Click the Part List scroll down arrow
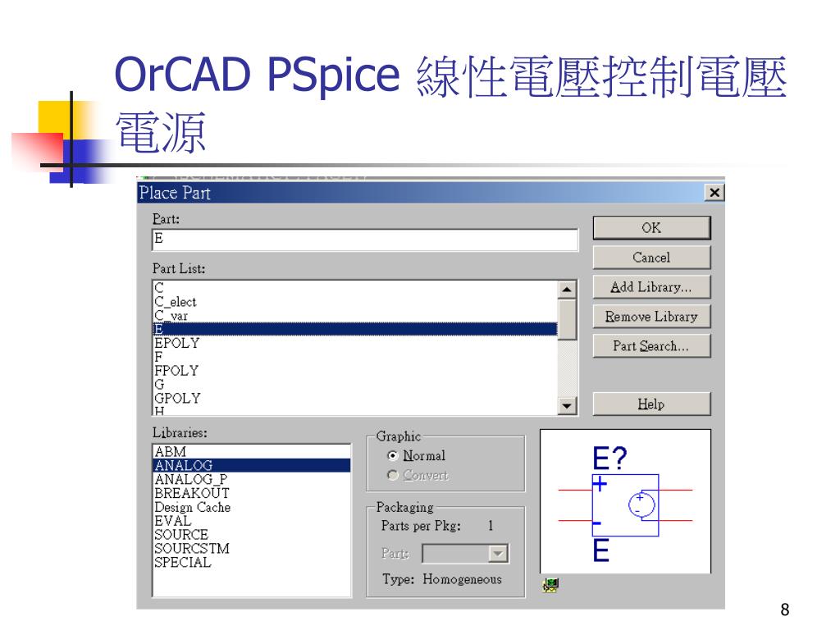Screen dimensions: 840x630 [567, 405]
